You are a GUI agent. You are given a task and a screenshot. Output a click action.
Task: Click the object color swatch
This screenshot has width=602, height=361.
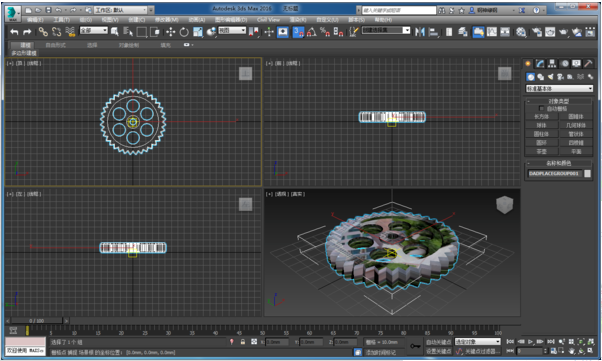pyautogui.click(x=587, y=174)
